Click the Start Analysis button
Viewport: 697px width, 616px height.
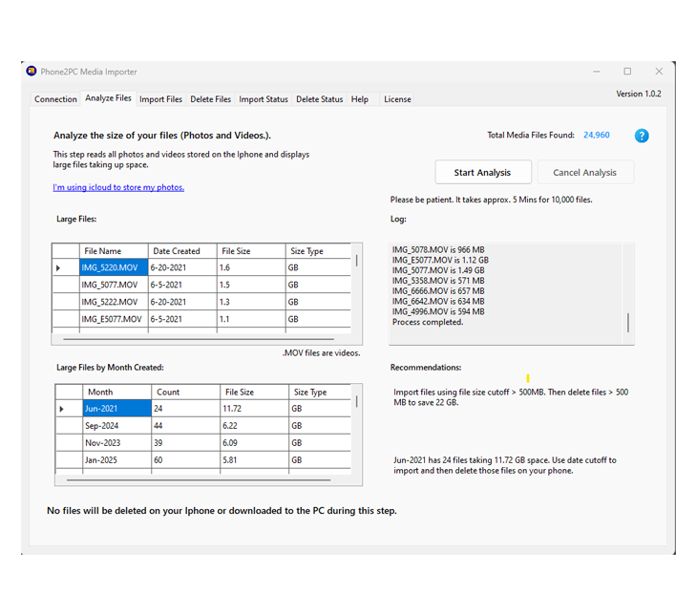pyautogui.click(x=483, y=173)
